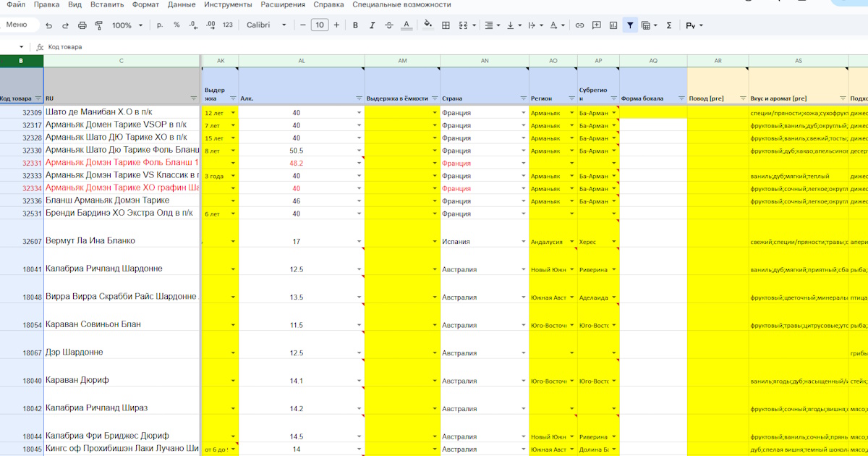The image size is (868, 456).
Task: Click the Undo arrow icon
Action: click(48, 25)
